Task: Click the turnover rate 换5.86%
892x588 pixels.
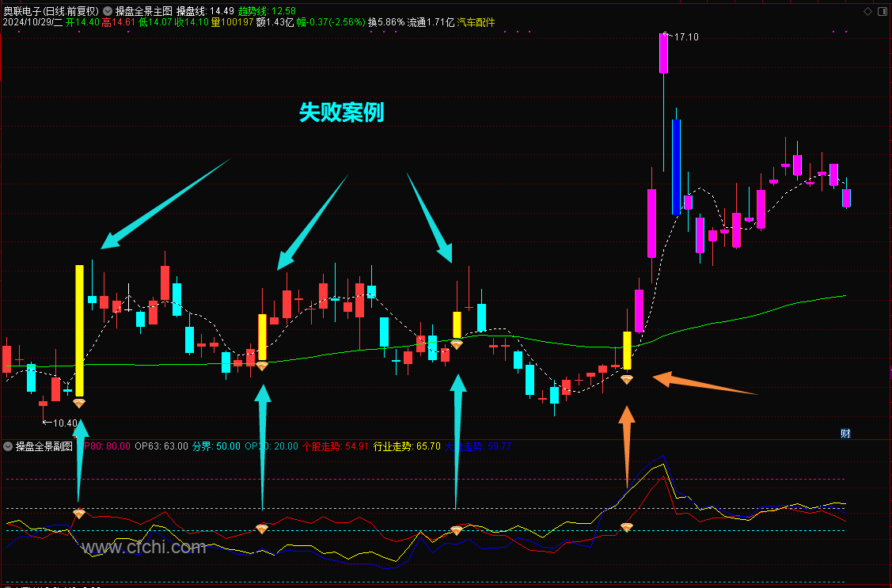Action: (386, 23)
